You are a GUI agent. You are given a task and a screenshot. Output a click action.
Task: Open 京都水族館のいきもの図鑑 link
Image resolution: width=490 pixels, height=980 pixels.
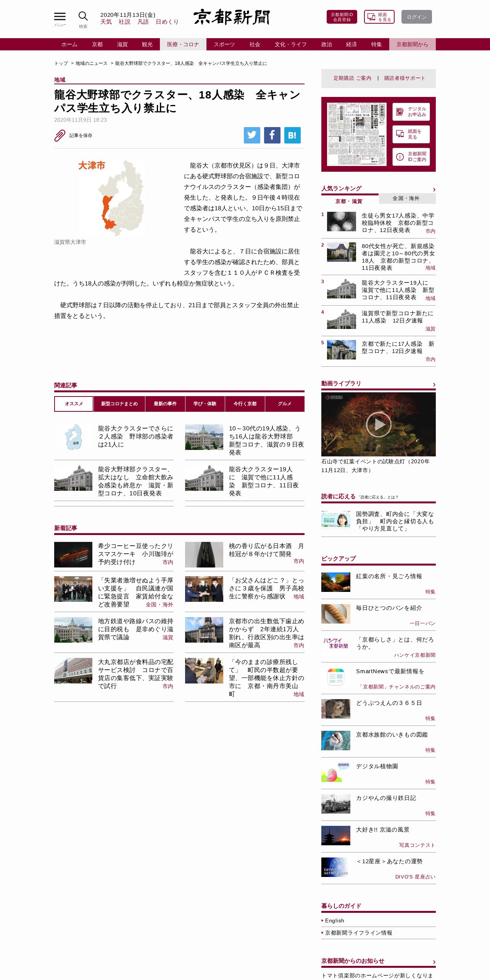(x=392, y=735)
